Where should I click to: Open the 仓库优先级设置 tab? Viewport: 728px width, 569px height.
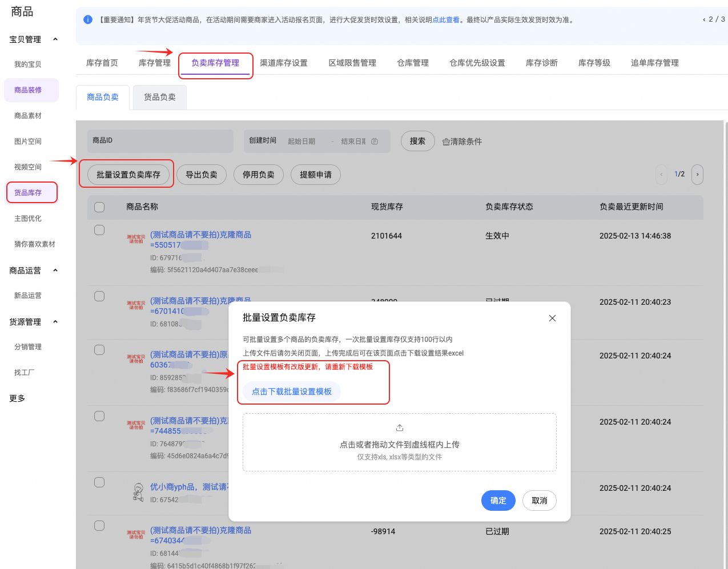tap(477, 63)
